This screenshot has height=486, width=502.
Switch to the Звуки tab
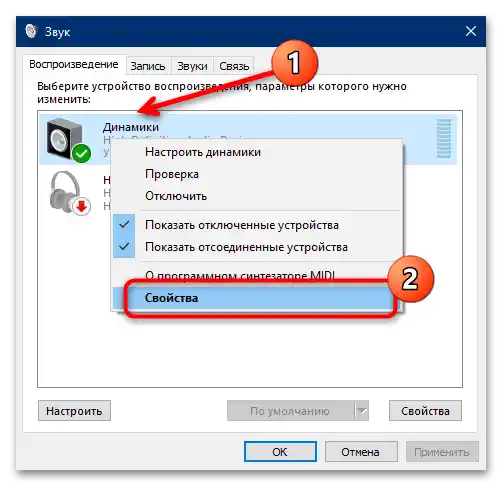pos(192,66)
